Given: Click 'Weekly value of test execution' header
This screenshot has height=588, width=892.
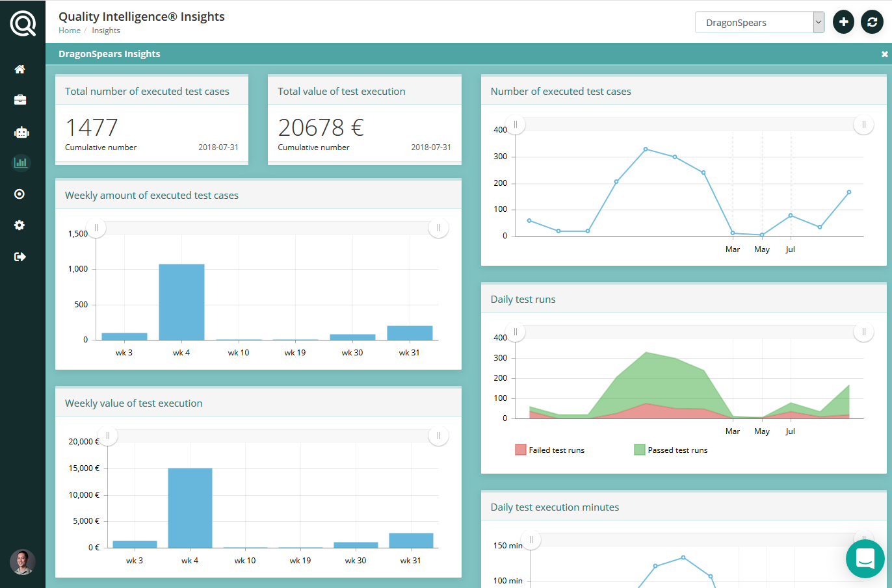Looking at the screenshot, I should point(133,403).
